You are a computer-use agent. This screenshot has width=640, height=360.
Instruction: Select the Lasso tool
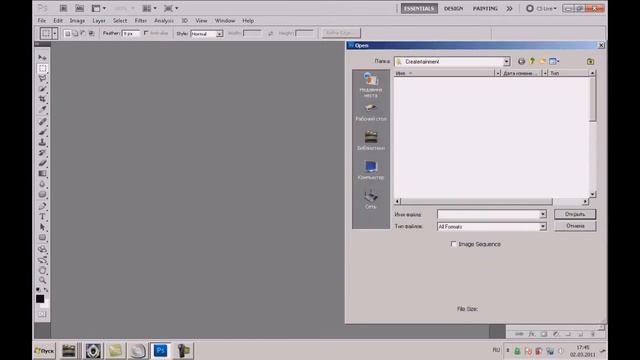(42, 78)
